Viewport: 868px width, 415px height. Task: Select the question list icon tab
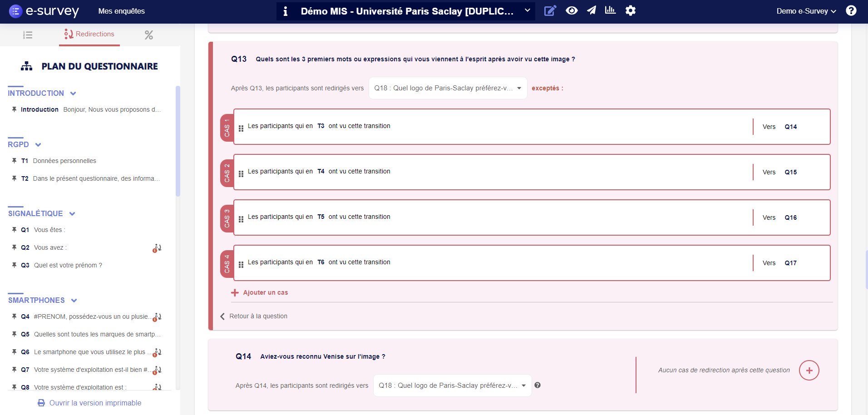pyautogui.click(x=27, y=35)
